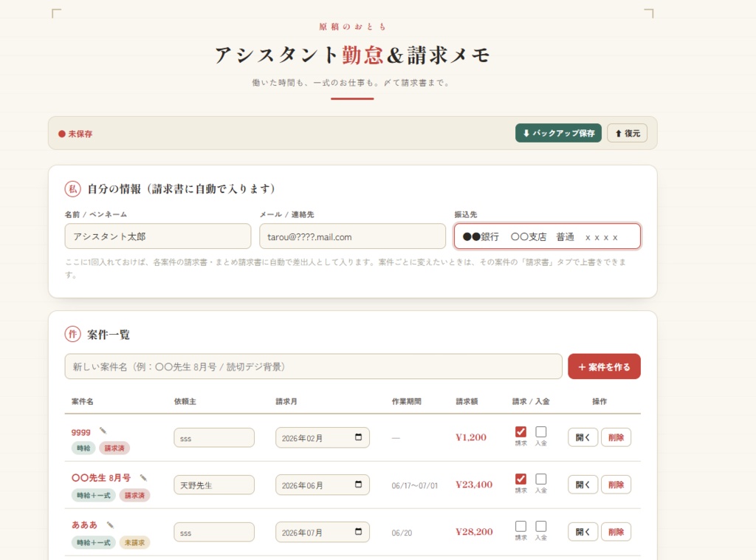Click the 時給 tag under gggg
The image size is (756, 560).
click(x=83, y=448)
